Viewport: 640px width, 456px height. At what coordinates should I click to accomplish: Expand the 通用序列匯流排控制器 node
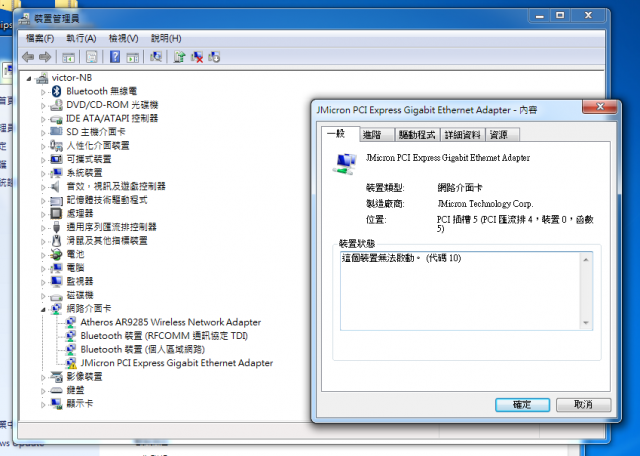pos(43,228)
